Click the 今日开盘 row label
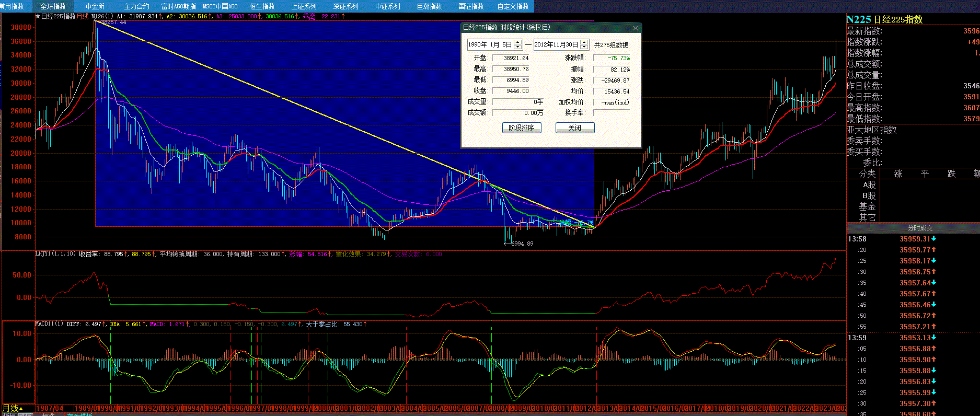 pyautogui.click(x=864, y=97)
